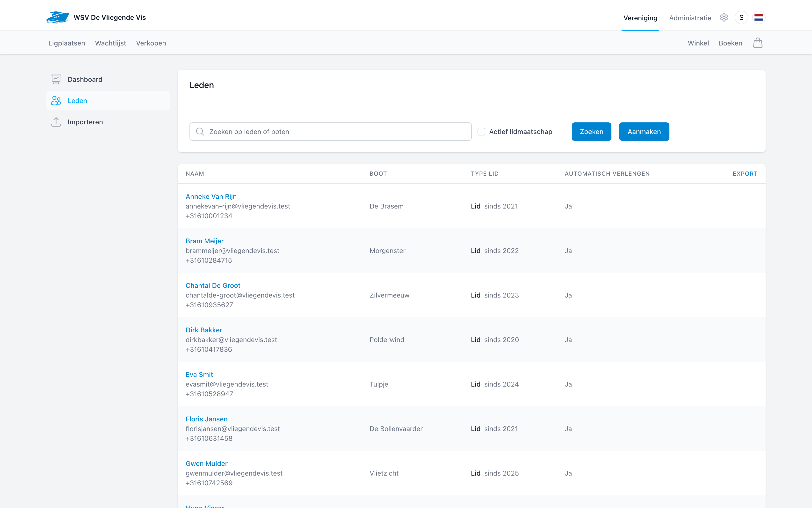Image resolution: width=812 pixels, height=508 pixels.
Task: Open the user avatar S menu
Action: tap(741, 17)
